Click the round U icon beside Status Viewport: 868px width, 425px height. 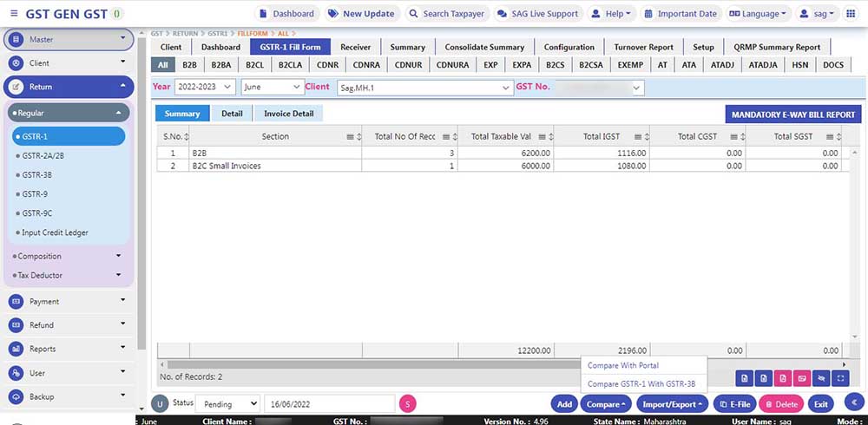(159, 403)
